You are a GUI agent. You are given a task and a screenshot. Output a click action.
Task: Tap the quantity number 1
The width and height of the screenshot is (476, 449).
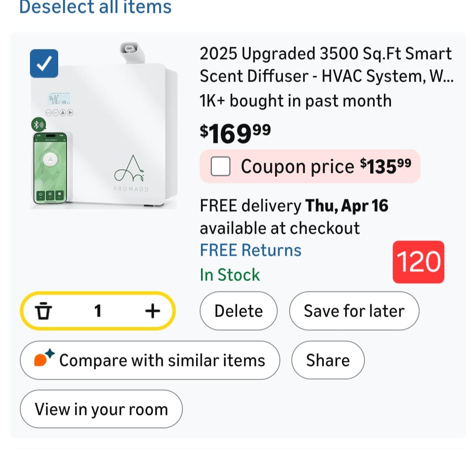tap(98, 311)
